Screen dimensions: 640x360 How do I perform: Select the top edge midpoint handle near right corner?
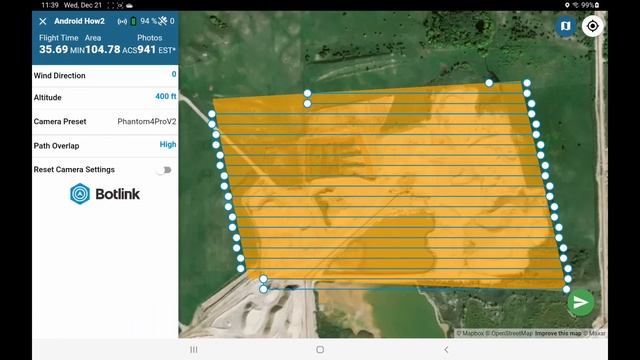point(489,83)
